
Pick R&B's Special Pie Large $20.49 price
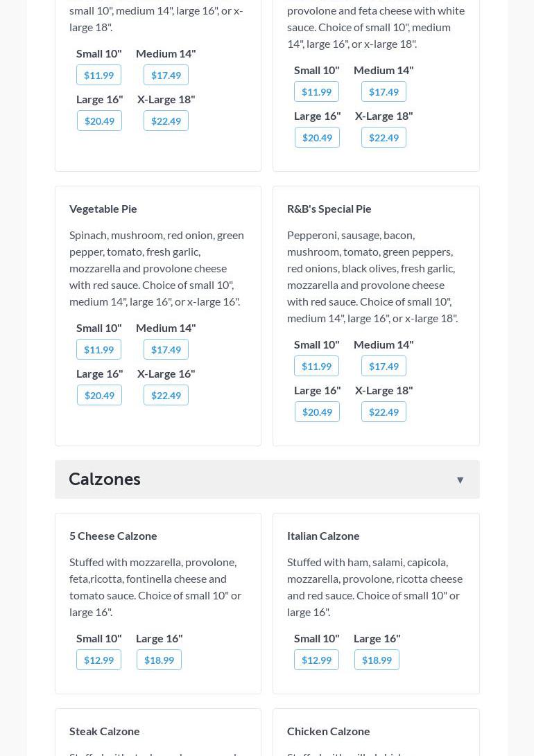[x=317, y=412]
